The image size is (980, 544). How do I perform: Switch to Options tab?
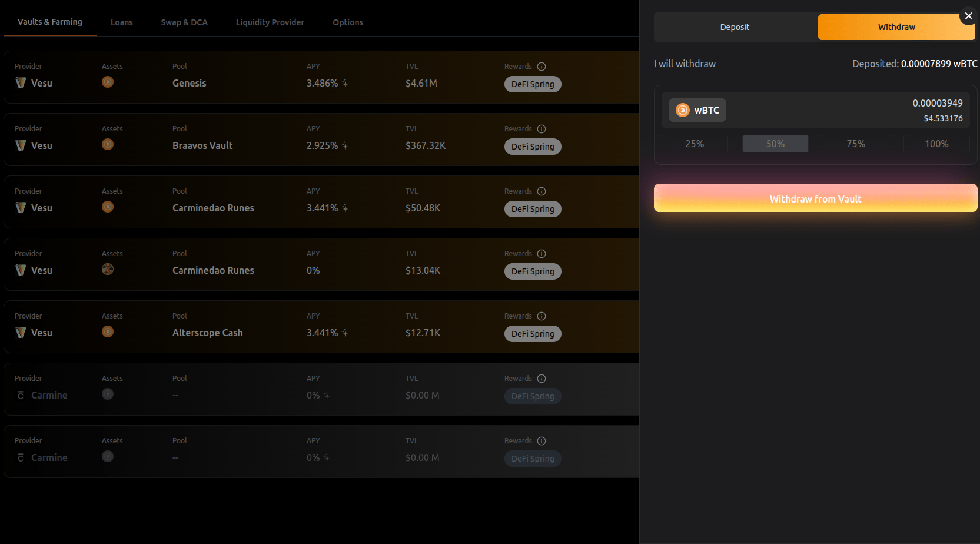(x=348, y=22)
